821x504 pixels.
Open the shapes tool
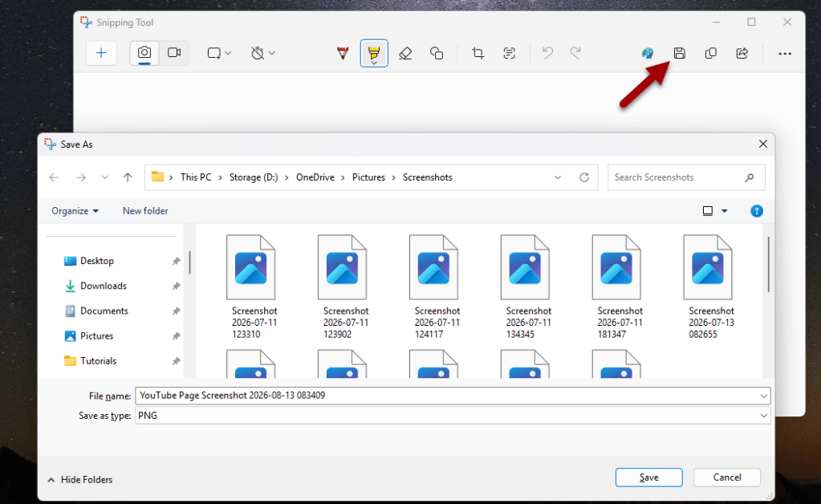click(x=437, y=53)
